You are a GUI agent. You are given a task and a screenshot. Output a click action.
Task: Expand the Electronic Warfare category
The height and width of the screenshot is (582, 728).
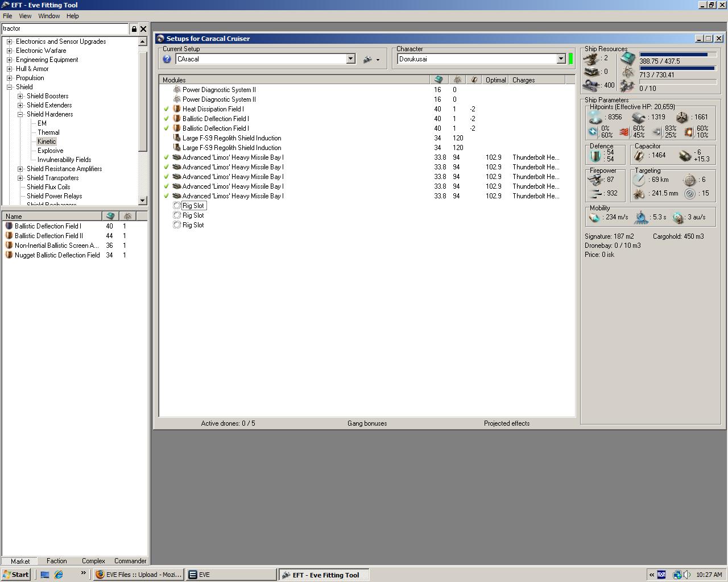9,51
